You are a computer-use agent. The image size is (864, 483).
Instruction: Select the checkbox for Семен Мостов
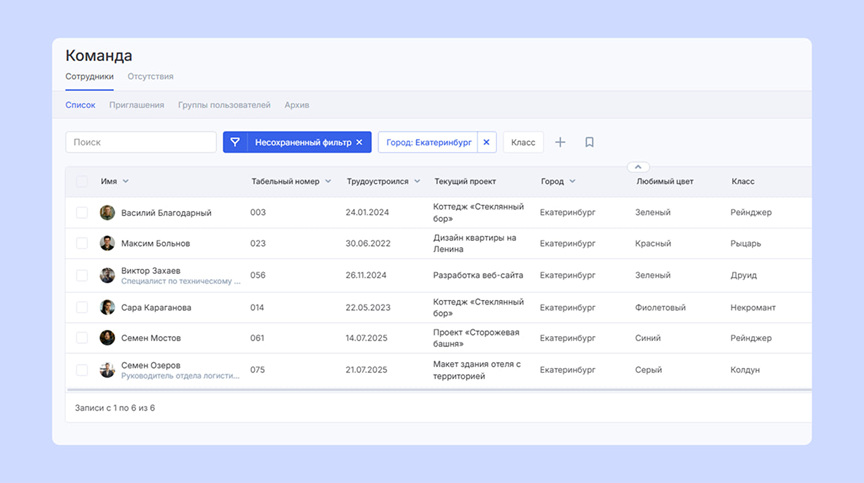(x=82, y=338)
